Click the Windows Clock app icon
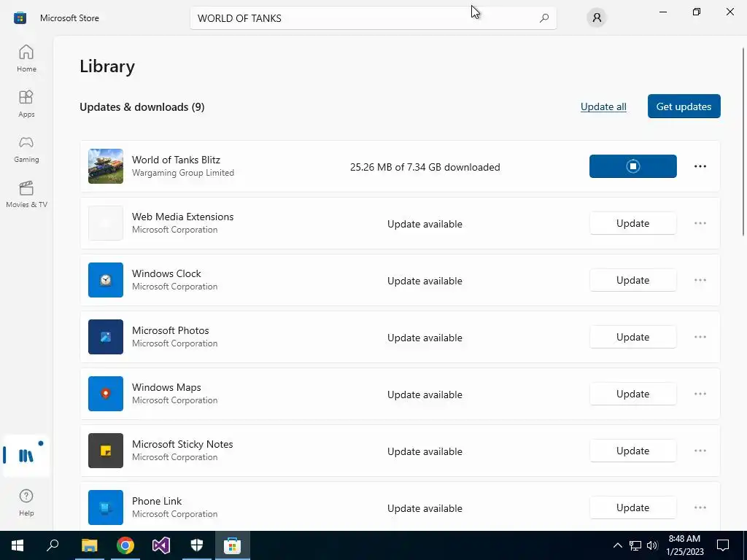Image resolution: width=747 pixels, height=560 pixels. [x=106, y=280]
